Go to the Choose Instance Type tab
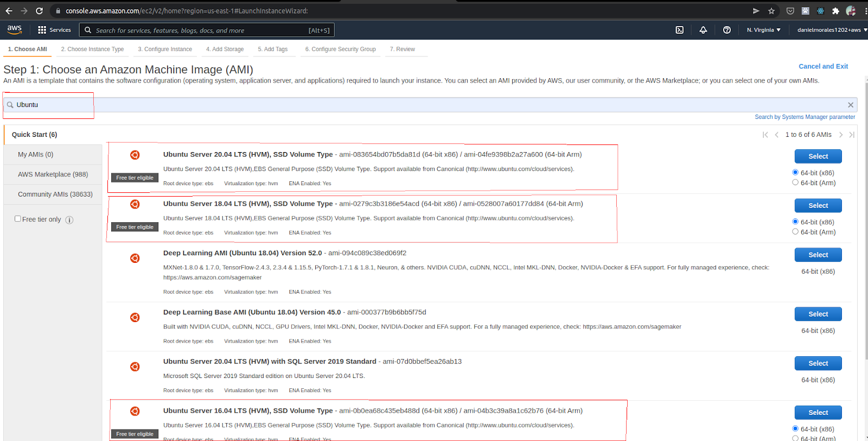Screen dimensions: 868x441 click(x=92, y=49)
